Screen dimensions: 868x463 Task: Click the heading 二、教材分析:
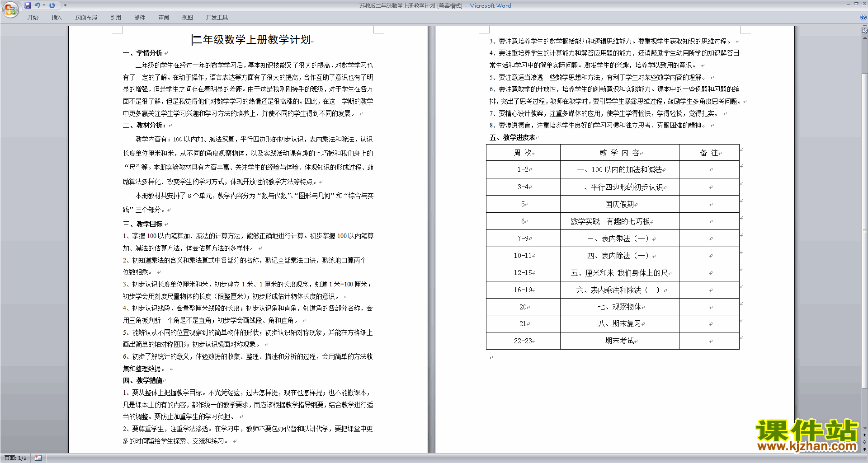point(145,125)
